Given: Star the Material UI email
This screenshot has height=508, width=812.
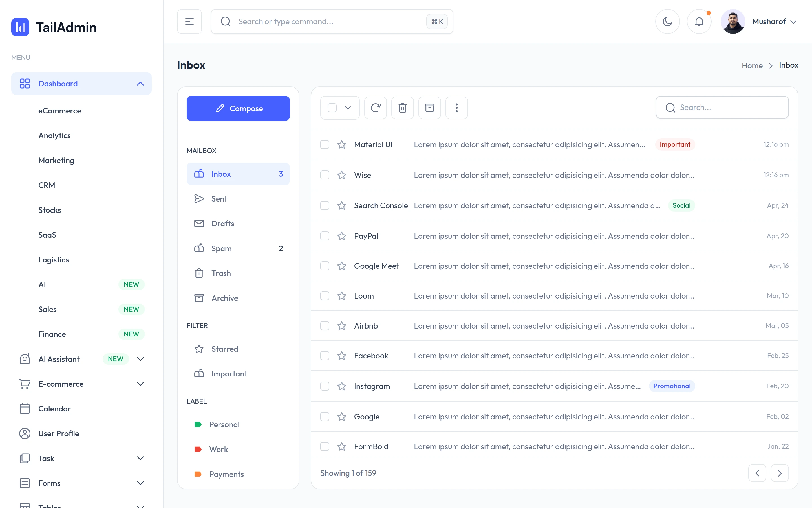Looking at the screenshot, I should (x=342, y=144).
